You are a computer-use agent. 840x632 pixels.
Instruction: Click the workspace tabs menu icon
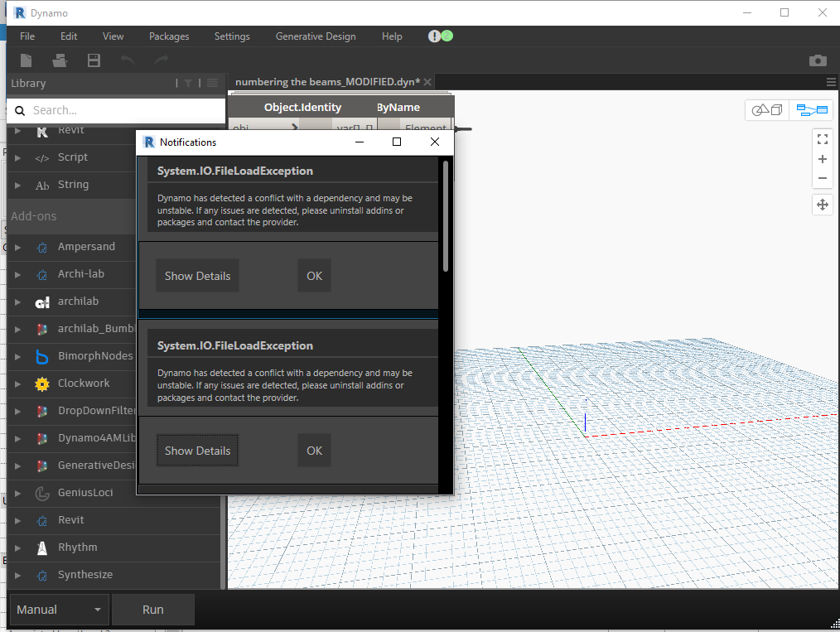pos(831,82)
